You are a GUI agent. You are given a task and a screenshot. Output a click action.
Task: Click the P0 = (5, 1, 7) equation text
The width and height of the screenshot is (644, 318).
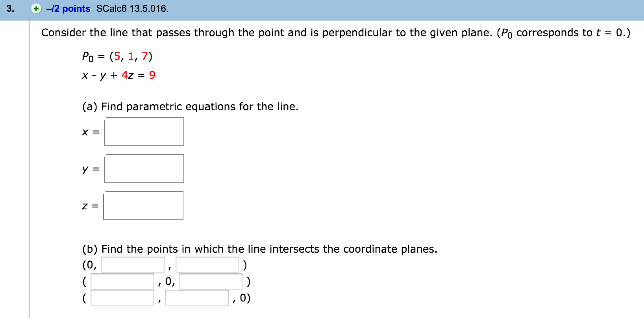[x=117, y=57]
